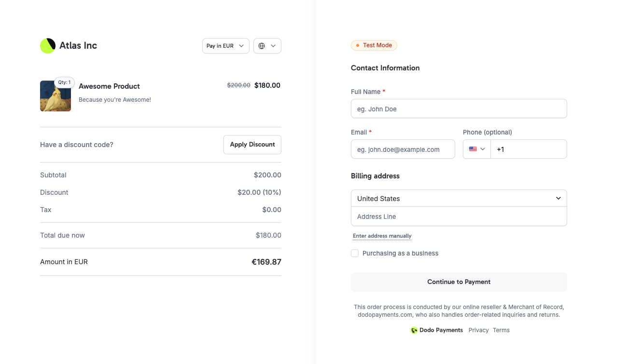The height and width of the screenshot is (364, 627).
Task: Click the globe language icon
Action: 262,46
